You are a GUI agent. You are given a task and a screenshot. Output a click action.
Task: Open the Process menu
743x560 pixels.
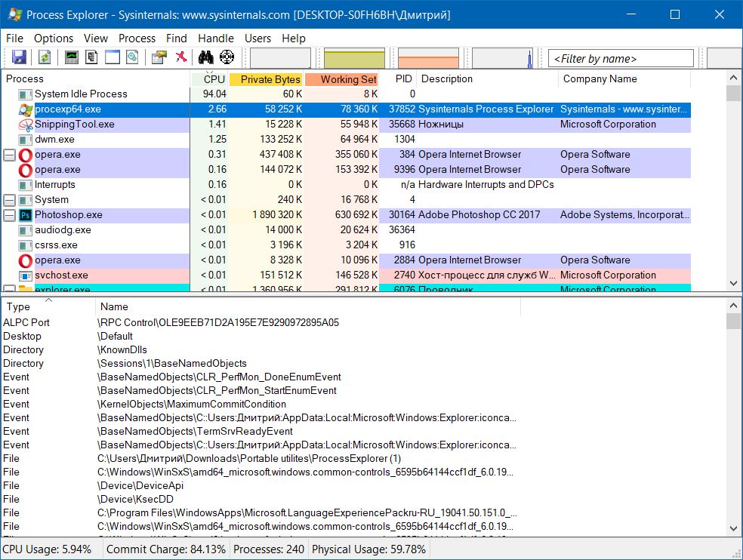137,38
